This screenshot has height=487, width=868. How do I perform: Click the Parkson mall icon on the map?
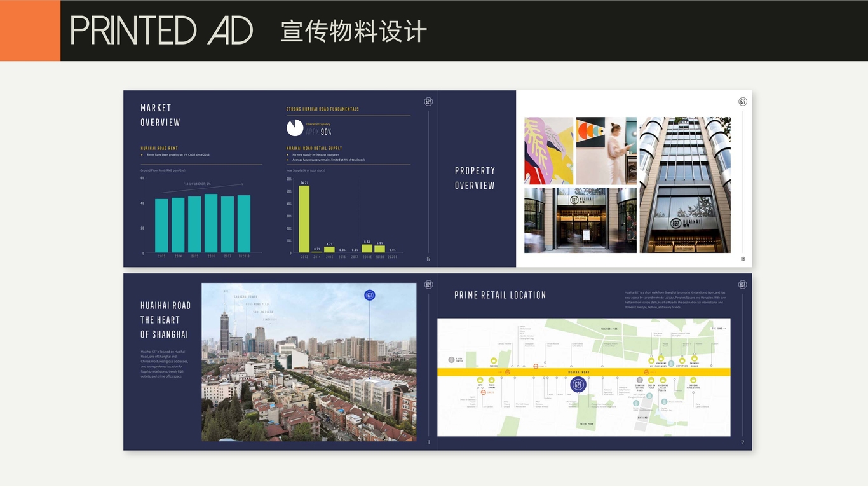click(494, 360)
